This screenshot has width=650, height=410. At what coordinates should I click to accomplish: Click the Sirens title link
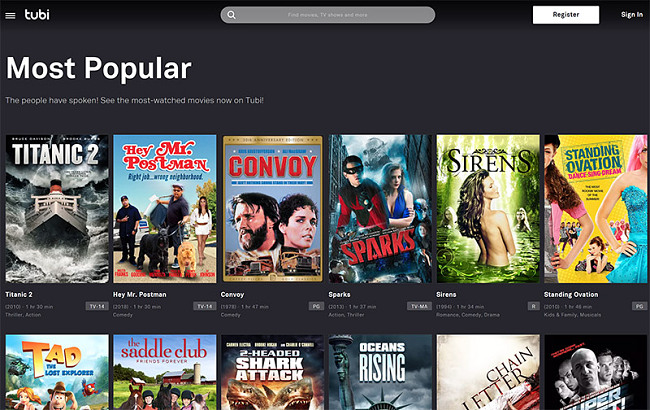coord(446,294)
